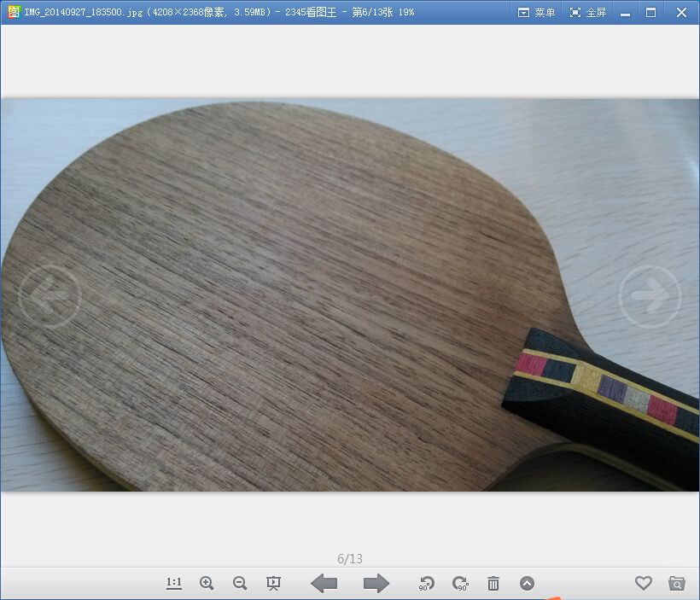
Task: Toggle 全屏 fullscreen mode
Action: pyautogui.click(x=587, y=12)
